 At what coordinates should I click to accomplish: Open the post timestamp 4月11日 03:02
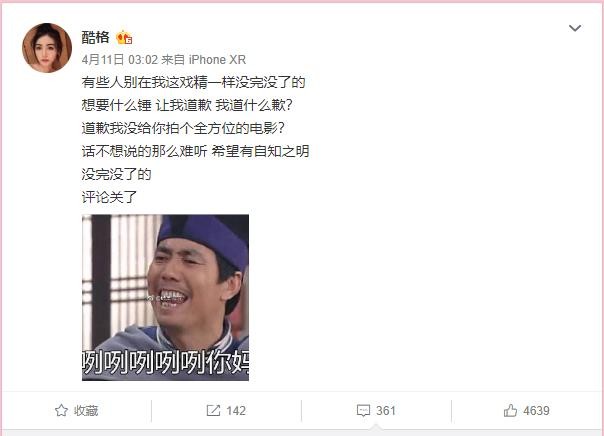click(x=120, y=60)
